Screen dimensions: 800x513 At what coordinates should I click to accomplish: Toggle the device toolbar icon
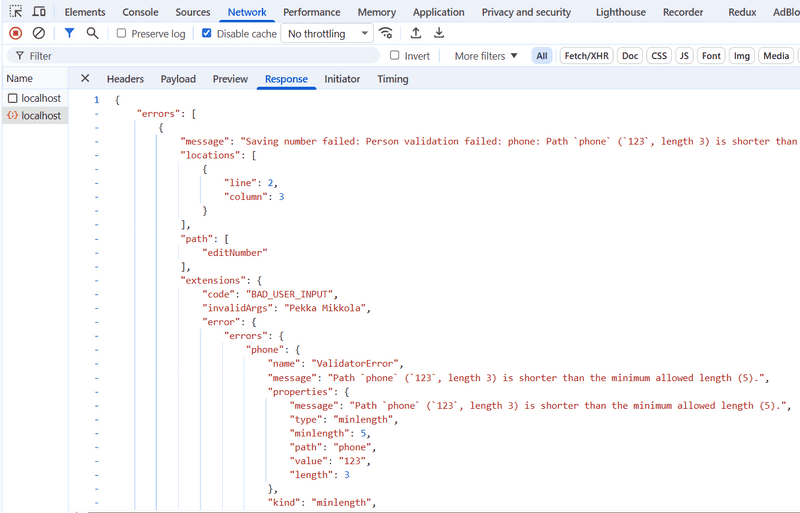(x=39, y=12)
